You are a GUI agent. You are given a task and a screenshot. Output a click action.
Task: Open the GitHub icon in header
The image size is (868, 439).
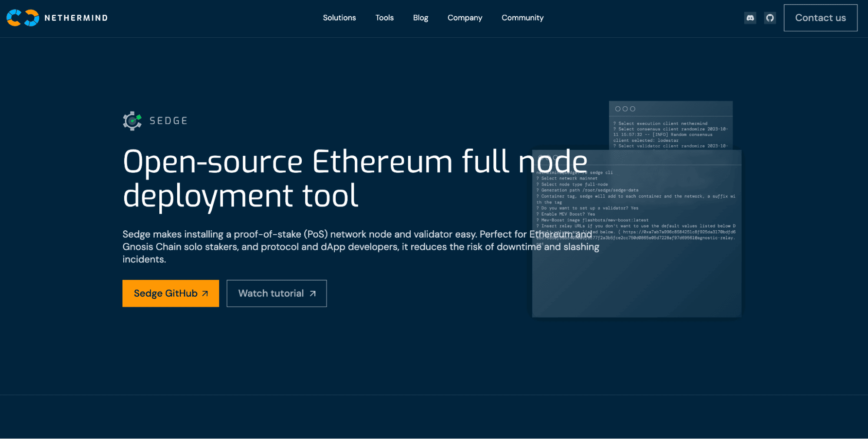770,18
